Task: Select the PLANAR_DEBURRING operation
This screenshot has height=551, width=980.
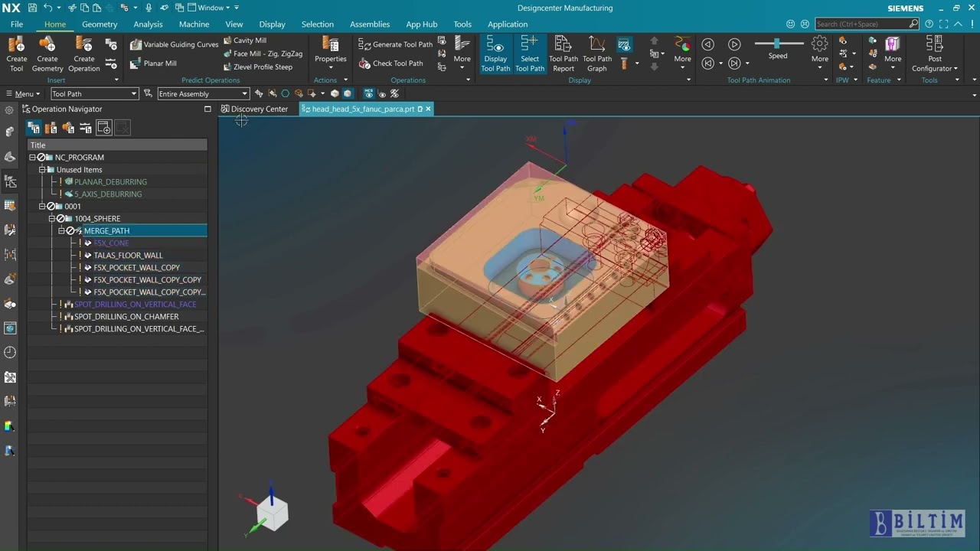Action: click(x=110, y=182)
